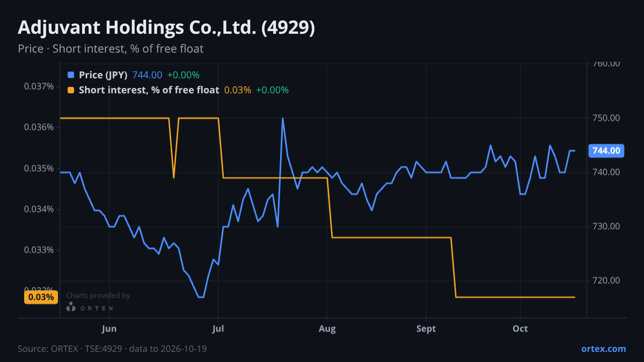The width and height of the screenshot is (644, 362).
Task: Click the Jun label on the time axis
Action: (109, 328)
